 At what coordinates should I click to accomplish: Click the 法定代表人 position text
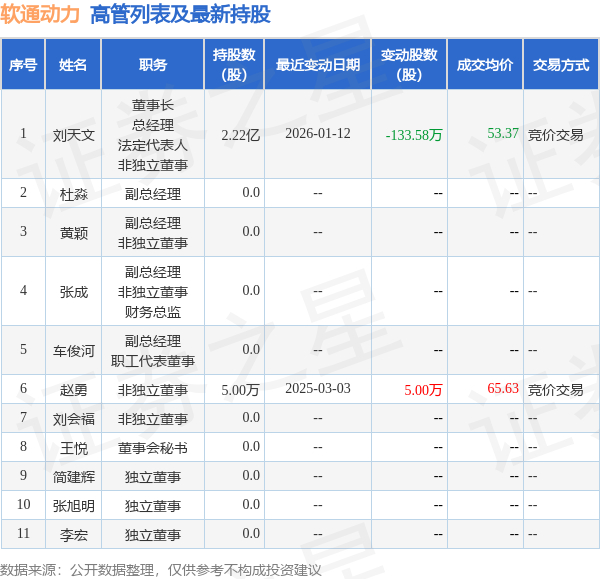click(153, 145)
